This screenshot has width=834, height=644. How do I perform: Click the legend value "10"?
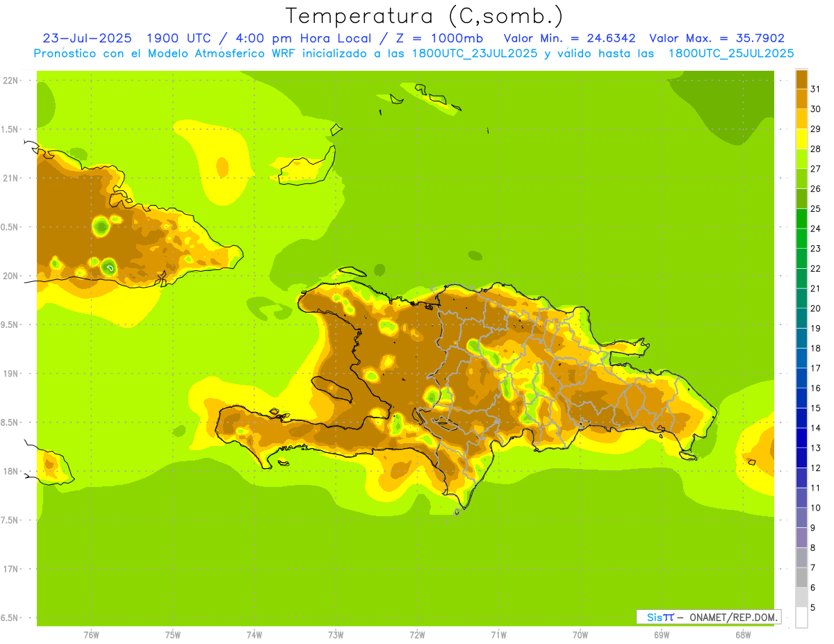(815, 508)
